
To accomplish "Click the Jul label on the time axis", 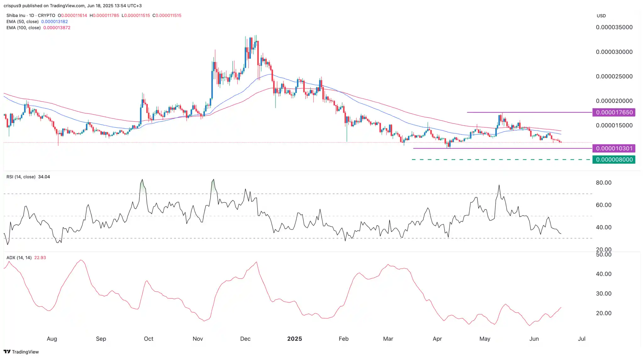I will (581, 339).
